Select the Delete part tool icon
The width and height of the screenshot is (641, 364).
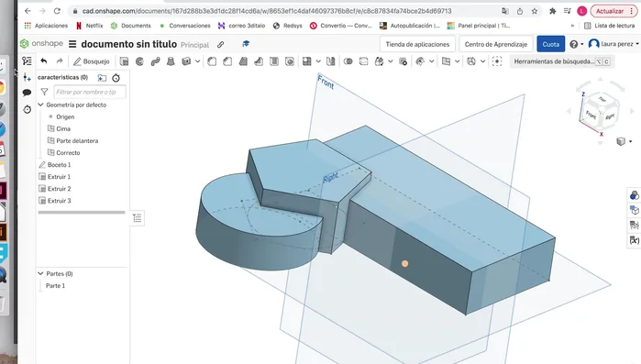[x=403, y=61]
